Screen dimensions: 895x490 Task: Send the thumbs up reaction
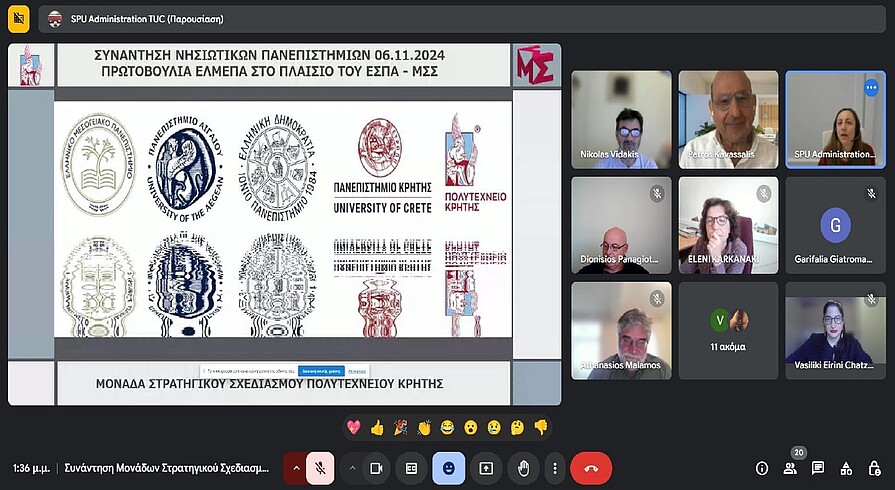coord(377,427)
